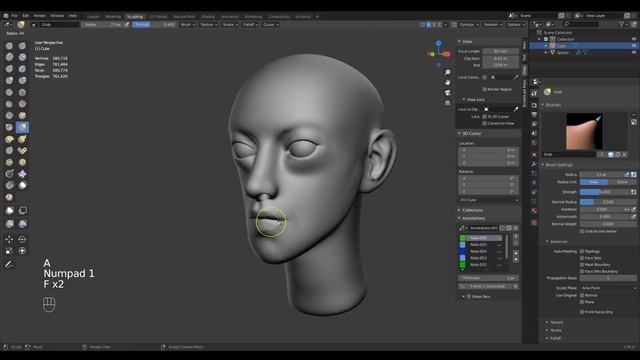Image resolution: width=640 pixels, height=360 pixels.
Task: Toggle visibility eye of Cube object
Action: point(634,46)
